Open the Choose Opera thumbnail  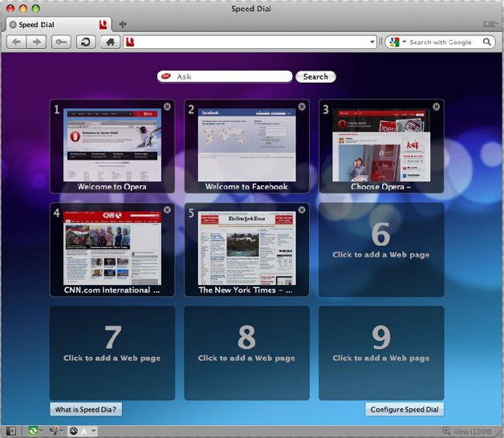(x=381, y=145)
